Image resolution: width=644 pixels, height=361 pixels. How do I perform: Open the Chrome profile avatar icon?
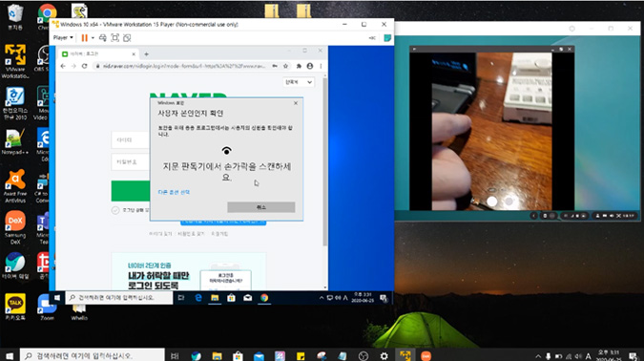[x=310, y=66]
